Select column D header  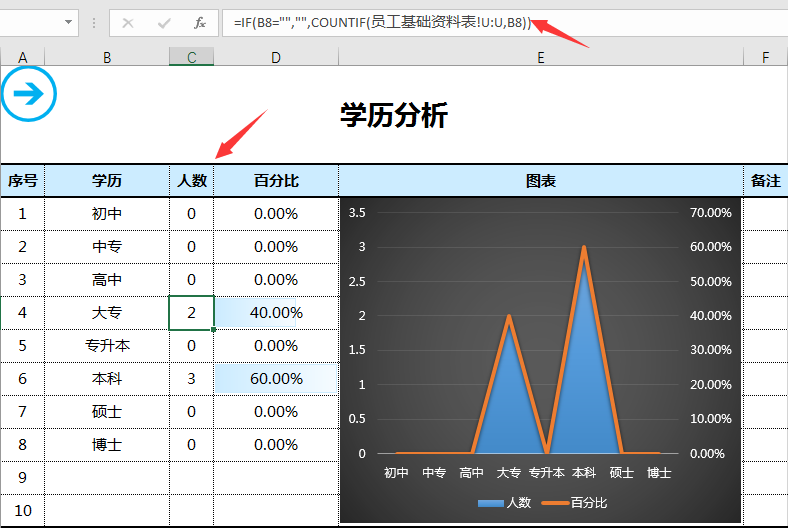pos(276,57)
